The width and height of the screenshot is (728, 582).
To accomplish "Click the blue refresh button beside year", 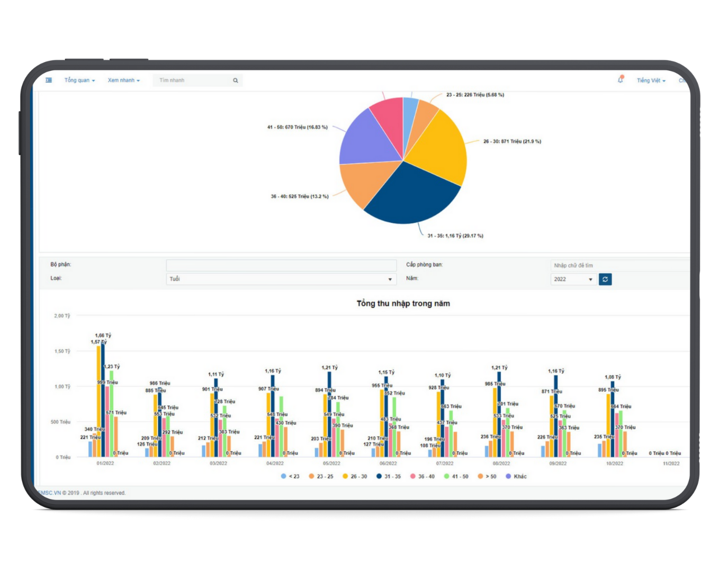I will pos(605,279).
